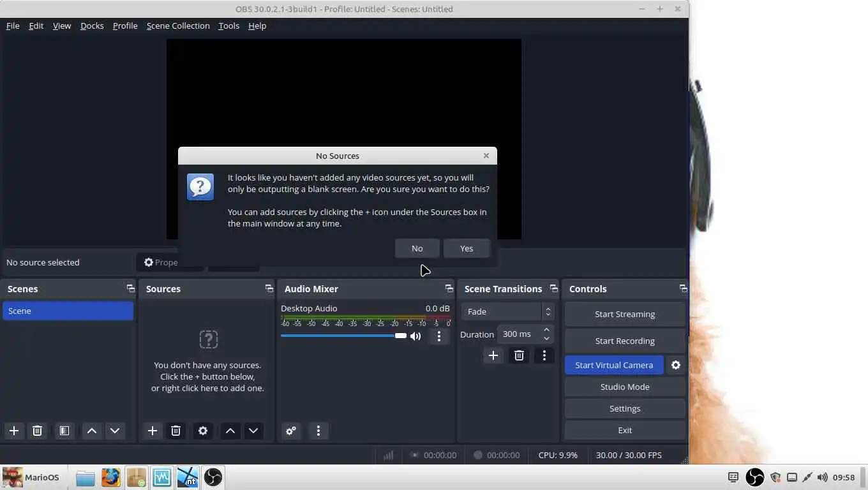Open Firefox from the taskbar
868x490 pixels.
point(111,477)
